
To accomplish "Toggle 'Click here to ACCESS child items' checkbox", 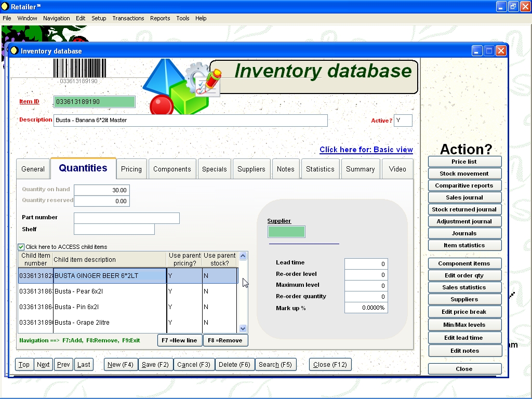I will (21, 247).
